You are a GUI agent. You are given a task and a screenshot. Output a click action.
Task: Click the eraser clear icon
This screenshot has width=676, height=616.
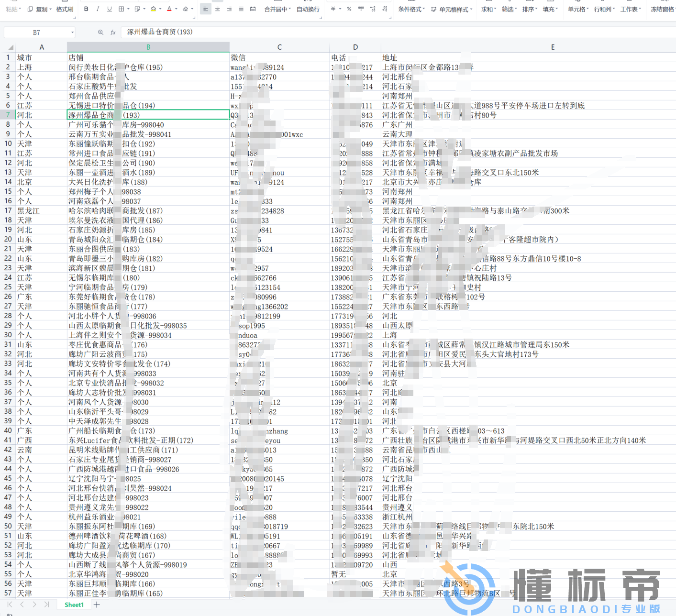coord(186,9)
